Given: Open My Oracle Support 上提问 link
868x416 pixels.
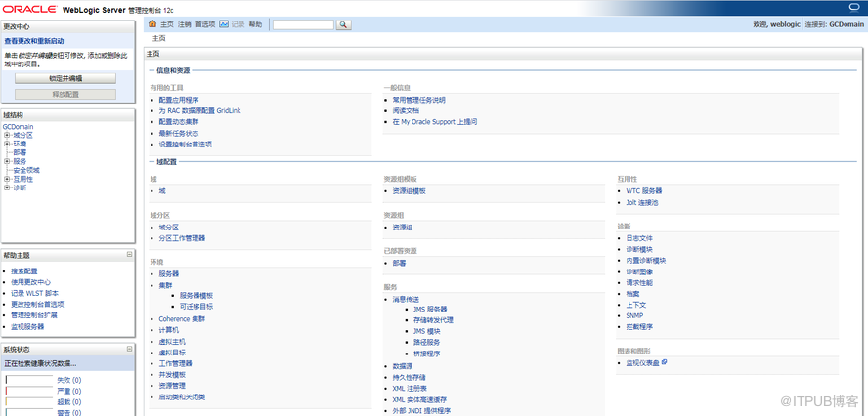Looking at the screenshot, I should pos(435,122).
